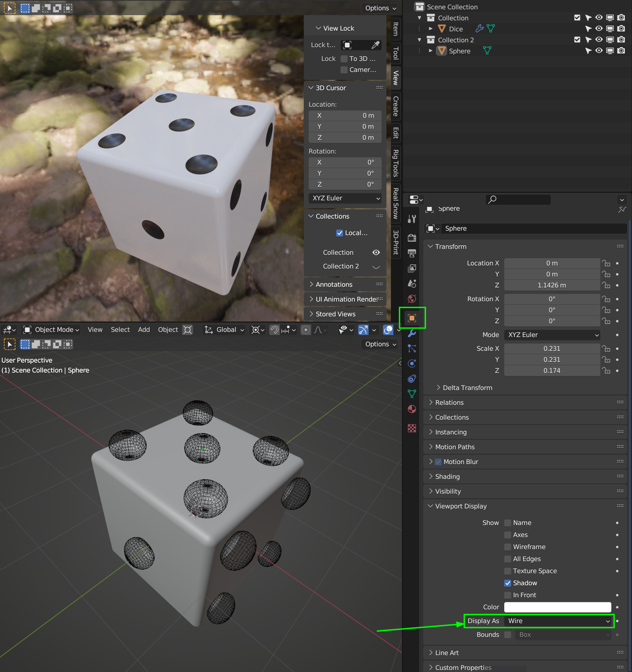Open the Render properties tab
Image resolution: width=632 pixels, height=672 pixels.
pyautogui.click(x=412, y=238)
